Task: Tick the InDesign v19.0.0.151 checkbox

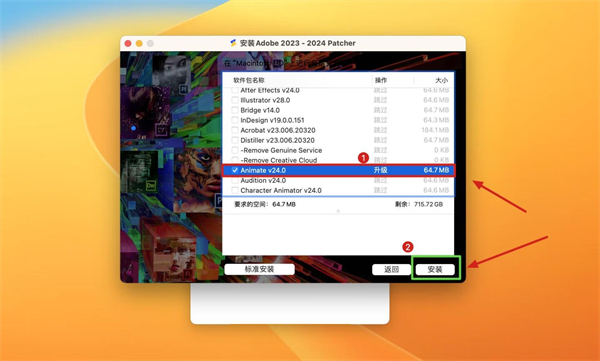Action: point(235,120)
